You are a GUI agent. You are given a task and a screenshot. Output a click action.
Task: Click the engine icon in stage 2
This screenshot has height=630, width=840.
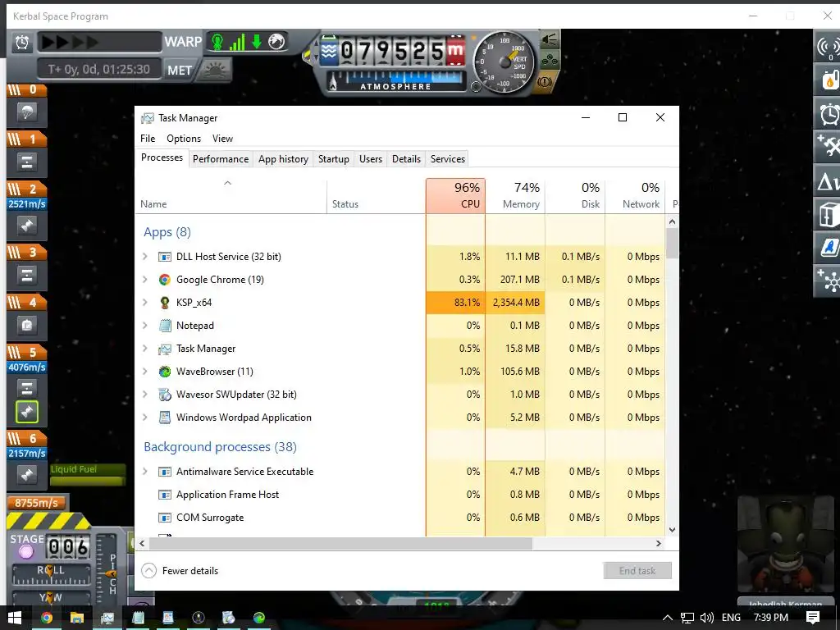pos(27,226)
